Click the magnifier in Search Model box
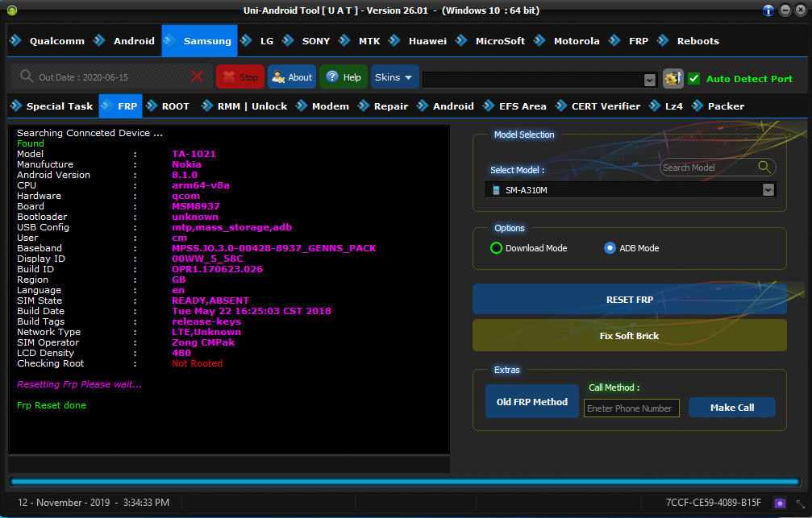Image resolution: width=812 pixels, height=518 pixels. pos(764,167)
